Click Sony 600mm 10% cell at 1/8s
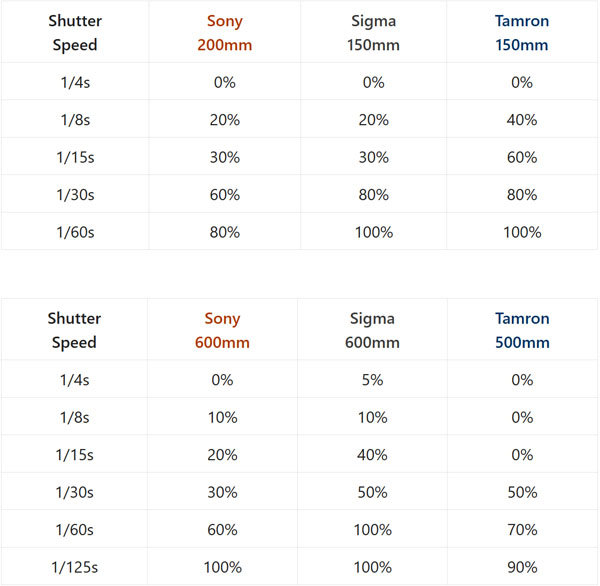The width and height of the screenshot is (600, 586). click(222, 417)
